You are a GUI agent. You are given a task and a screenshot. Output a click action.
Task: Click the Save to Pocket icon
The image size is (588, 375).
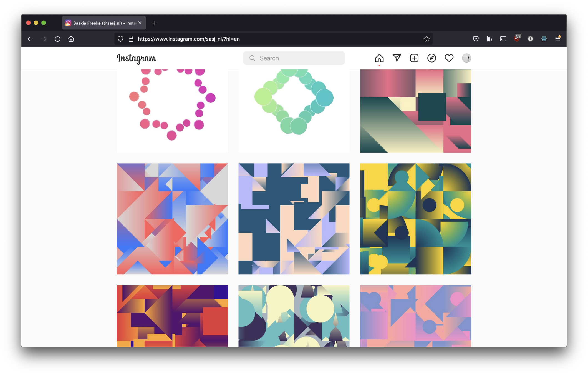[x=476, y=39]
